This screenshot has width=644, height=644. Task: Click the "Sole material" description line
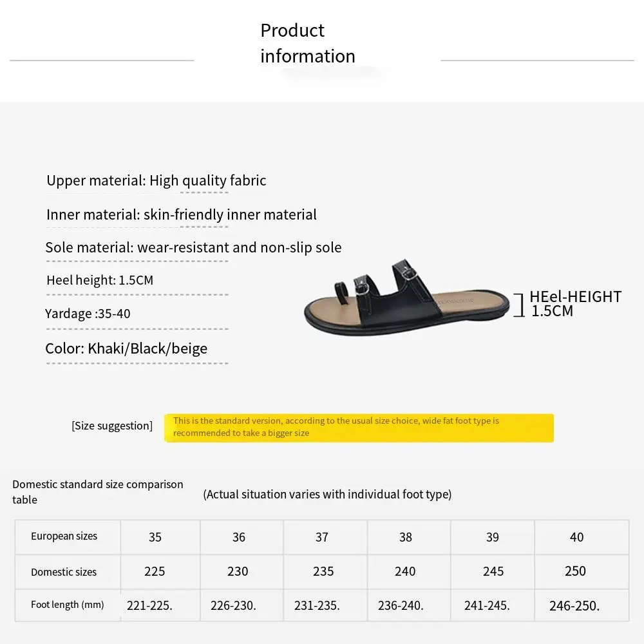click(x=193, y=247)
